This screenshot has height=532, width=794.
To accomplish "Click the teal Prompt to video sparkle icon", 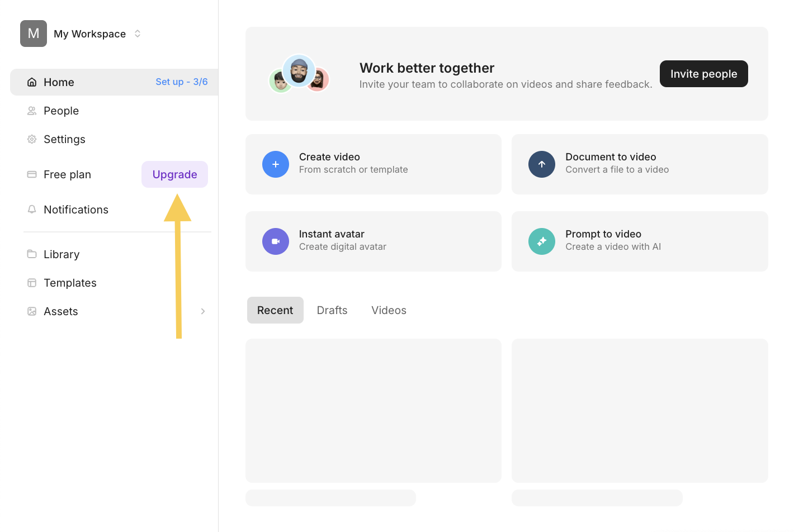I will tap(542, 241).
